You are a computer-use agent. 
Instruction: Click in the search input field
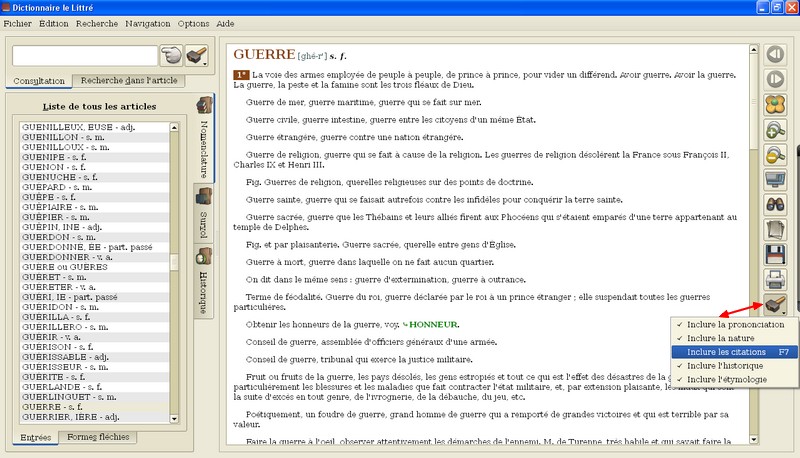(85, 56)
